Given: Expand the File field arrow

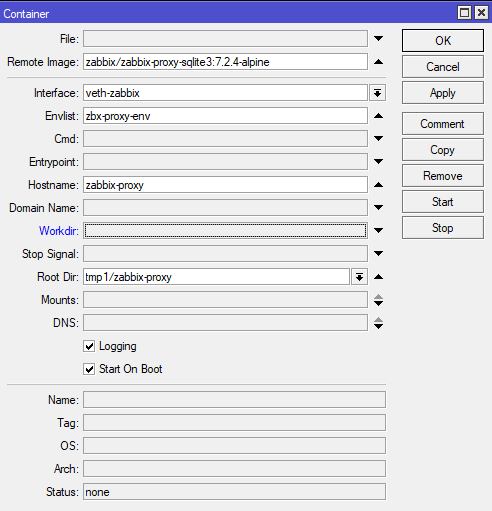Looking at the screenshot, I should [378, 39].
